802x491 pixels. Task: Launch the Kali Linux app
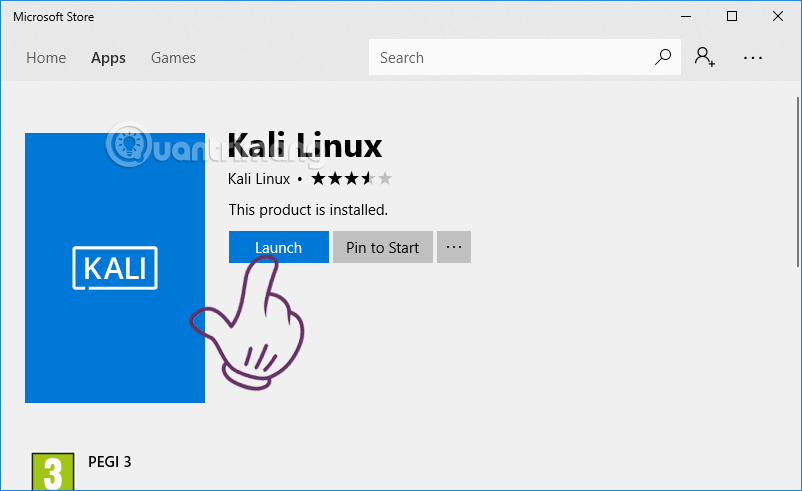coord(279,247)
